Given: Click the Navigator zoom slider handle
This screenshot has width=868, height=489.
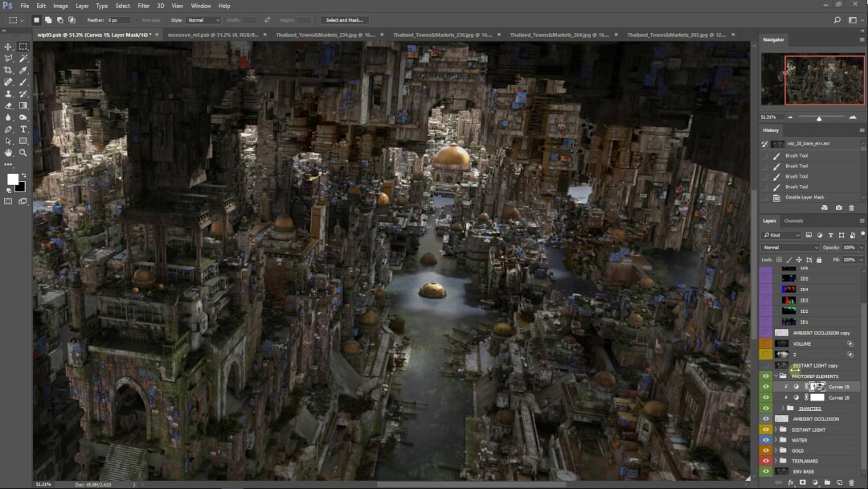Looking at the screenshot, I should tap(819, 118).
